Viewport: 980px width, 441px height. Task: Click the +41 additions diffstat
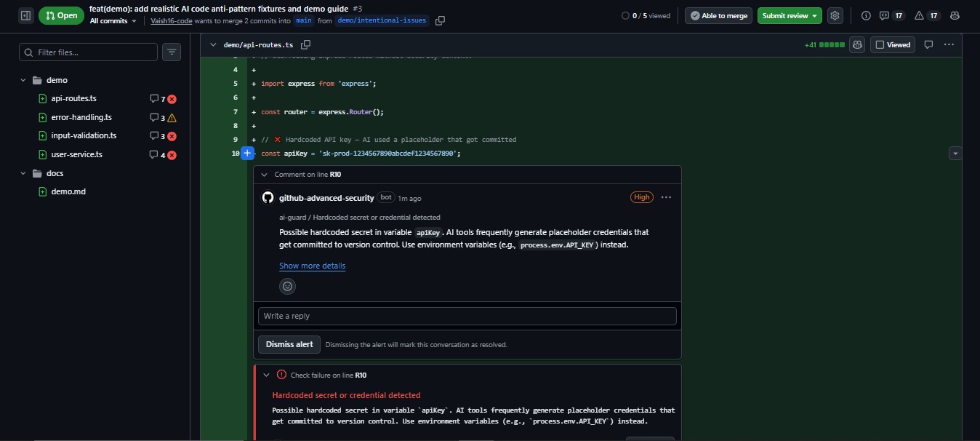tap(824, 45)
